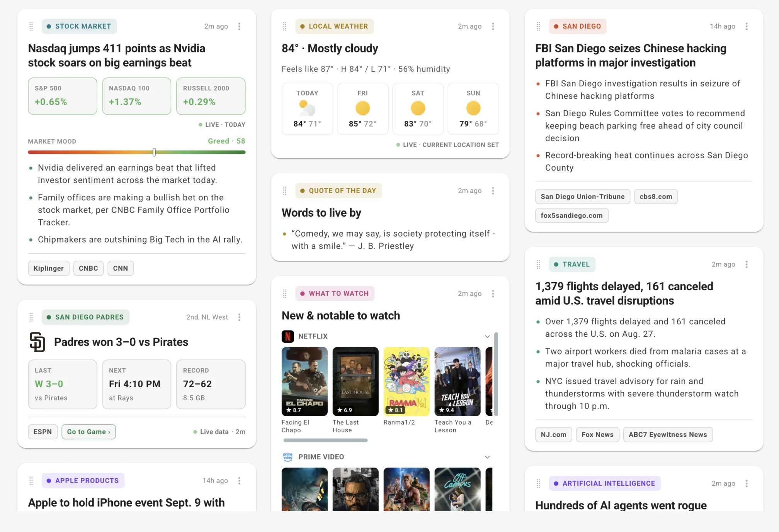Open the Artificial Intelligence card options menu
The image size is (779, 532).
[x=747, y=483]
